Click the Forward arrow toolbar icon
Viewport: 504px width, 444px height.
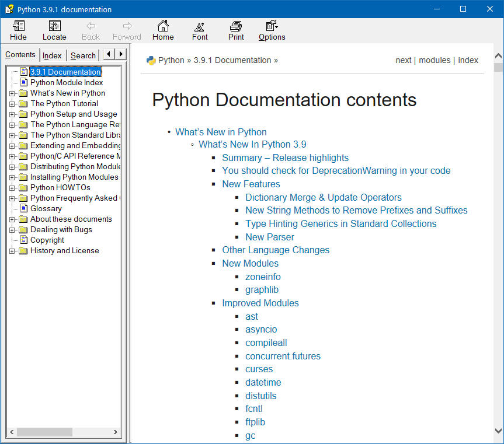pyautogui.click(x=127, y=26)
